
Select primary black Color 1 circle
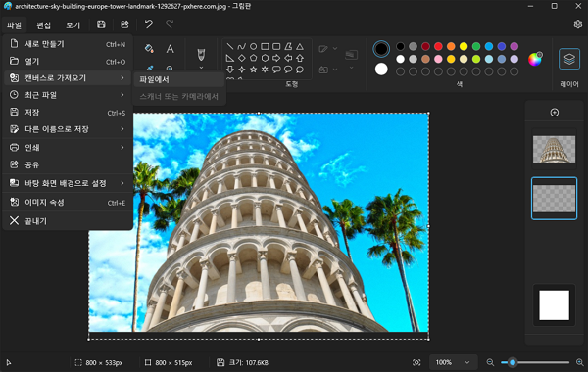click(x=381, y=49)
